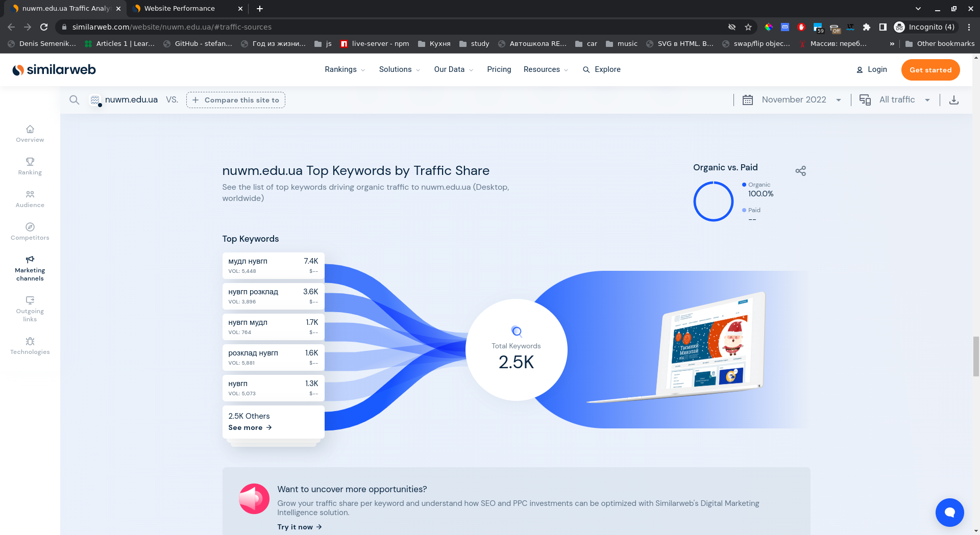Screen dimensions: 980x535
Task: Open the Competitors sidebar section
Action: [30, 232]
